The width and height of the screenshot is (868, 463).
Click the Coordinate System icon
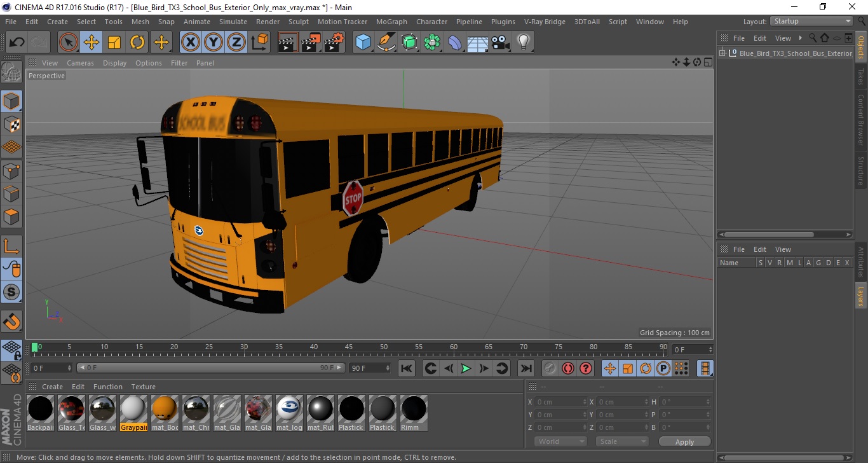(259, 43)
